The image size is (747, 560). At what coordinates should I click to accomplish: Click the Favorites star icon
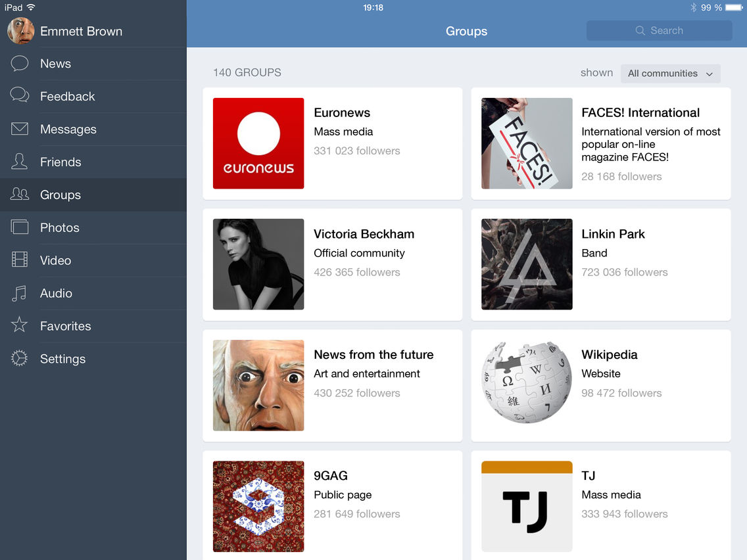[x=20, y=325]
